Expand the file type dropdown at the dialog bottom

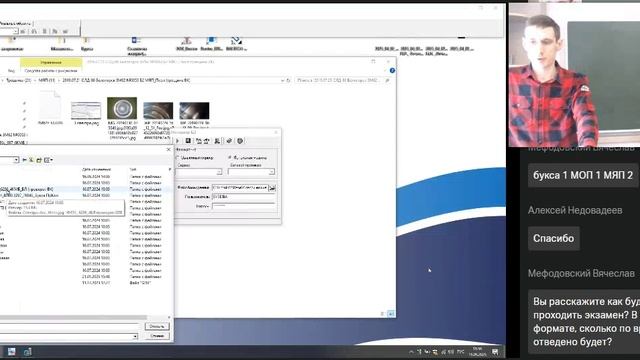point(135,336)
